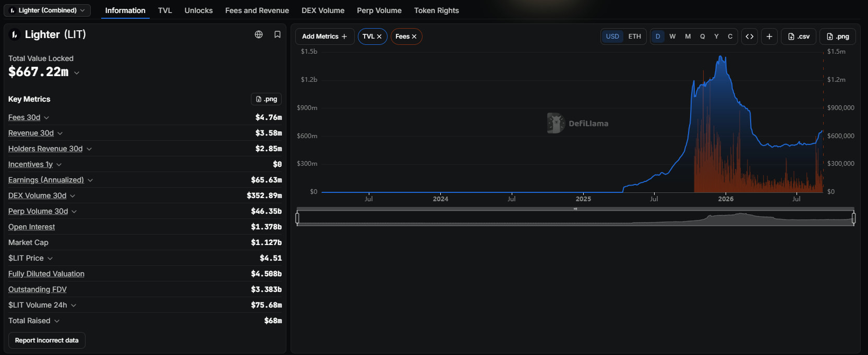868x355 pixels.
Task: Click the Fully Diluted Valuation label
Action: [46, 274]
